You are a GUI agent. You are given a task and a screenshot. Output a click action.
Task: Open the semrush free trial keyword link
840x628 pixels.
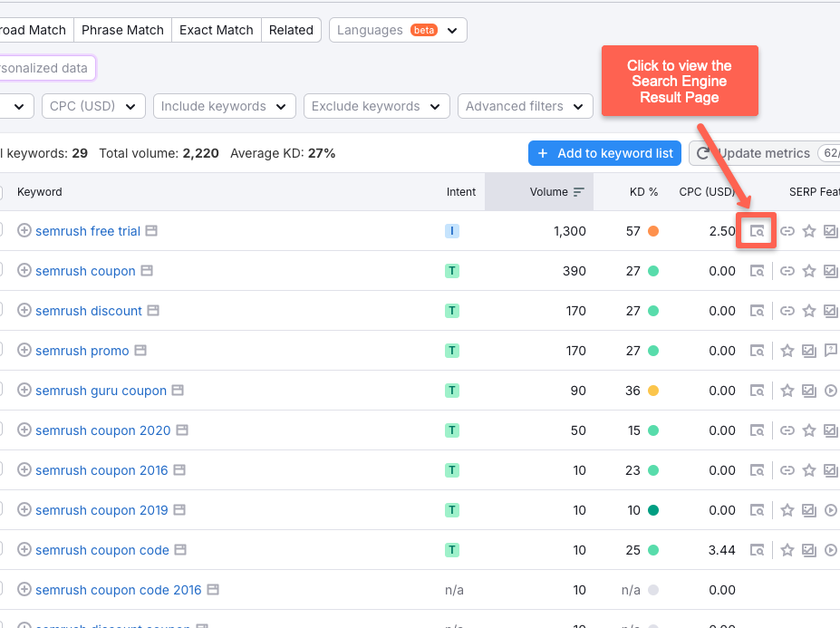(x=88, y=231)
